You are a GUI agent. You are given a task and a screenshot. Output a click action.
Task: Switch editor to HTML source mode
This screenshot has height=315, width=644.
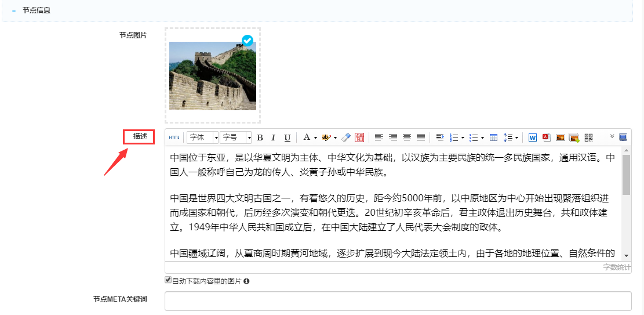pyautogui.click(x=174, y=137)
